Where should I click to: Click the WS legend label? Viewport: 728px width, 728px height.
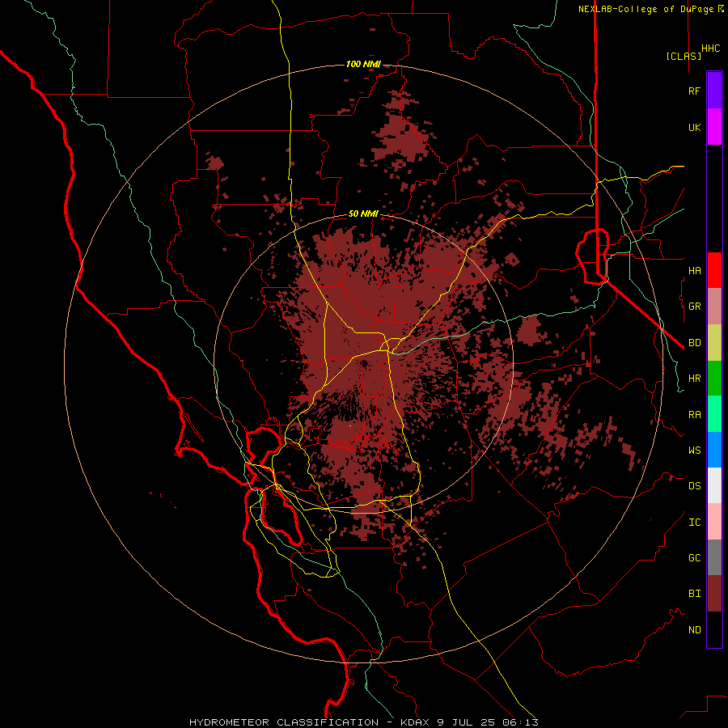pos(694,450)
